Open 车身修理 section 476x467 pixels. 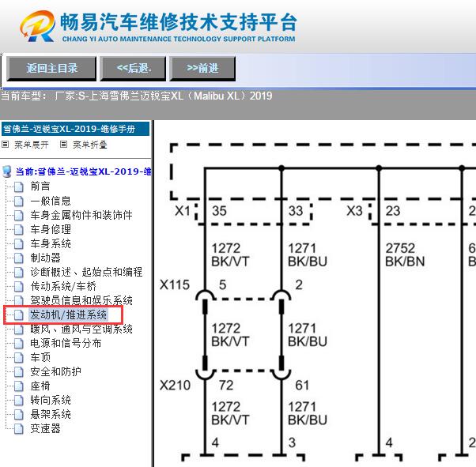pyautogui.click(x=51, y=229)
